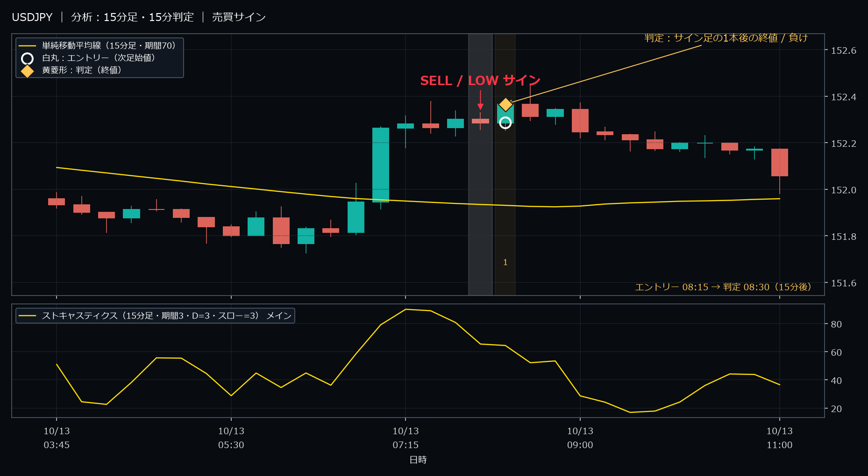Click the yellow diamond icon in the legend
Screen dimensions: 868x476
coord(28,71)
